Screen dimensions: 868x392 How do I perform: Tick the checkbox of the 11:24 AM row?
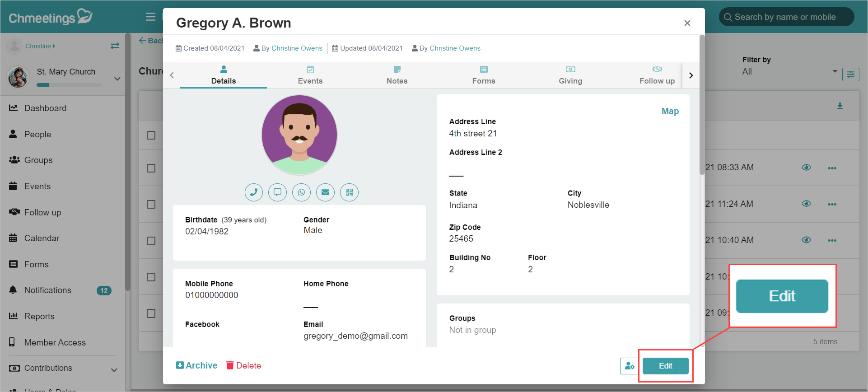point(151,205)
